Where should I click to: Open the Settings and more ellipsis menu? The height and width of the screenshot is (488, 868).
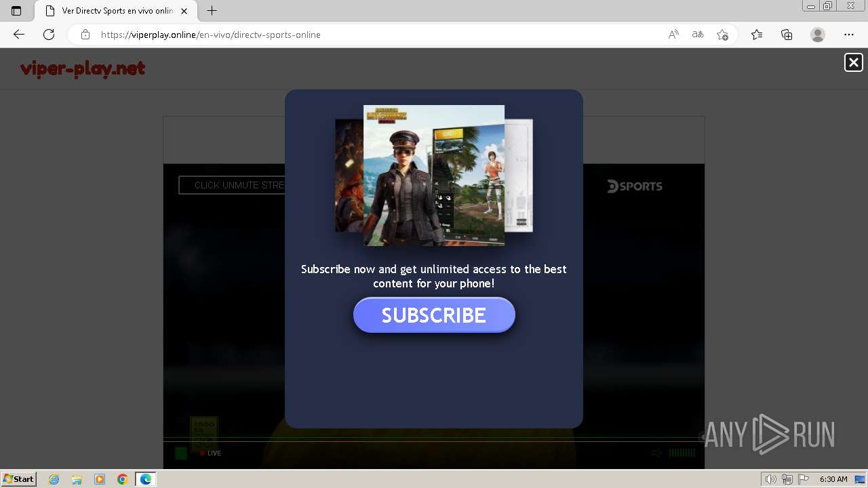pos(849,35)
